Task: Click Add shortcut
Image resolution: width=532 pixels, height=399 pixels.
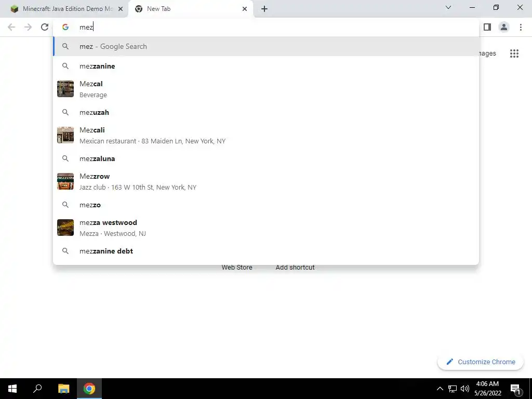Action: pos(295,268)
